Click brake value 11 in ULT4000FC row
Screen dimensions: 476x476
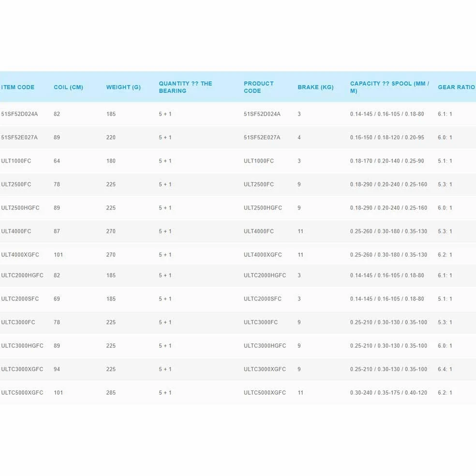(300, 231)
